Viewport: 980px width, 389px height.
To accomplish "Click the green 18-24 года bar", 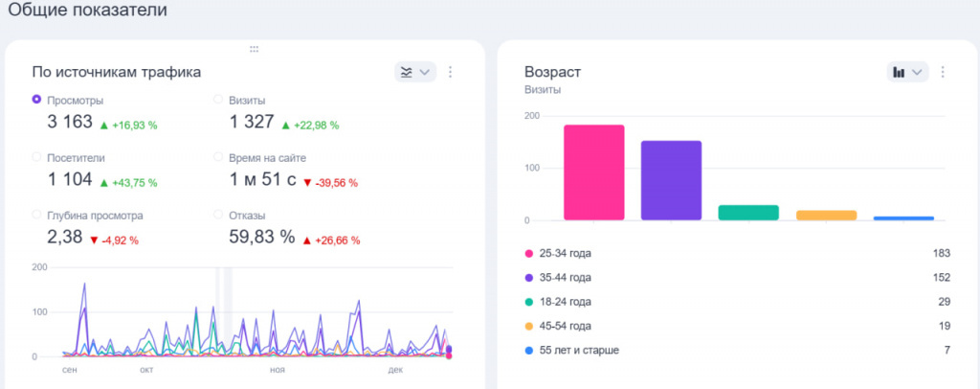I will click(748, 213).
